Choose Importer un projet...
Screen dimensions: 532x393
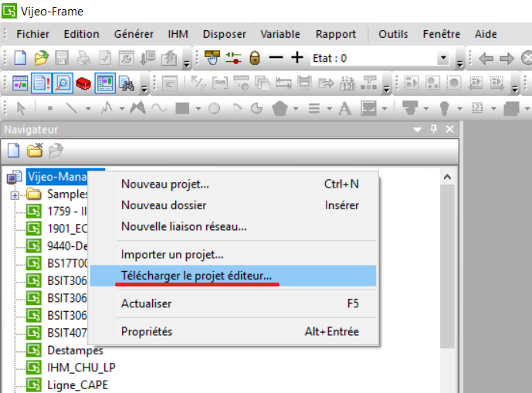tap(232, 255)
